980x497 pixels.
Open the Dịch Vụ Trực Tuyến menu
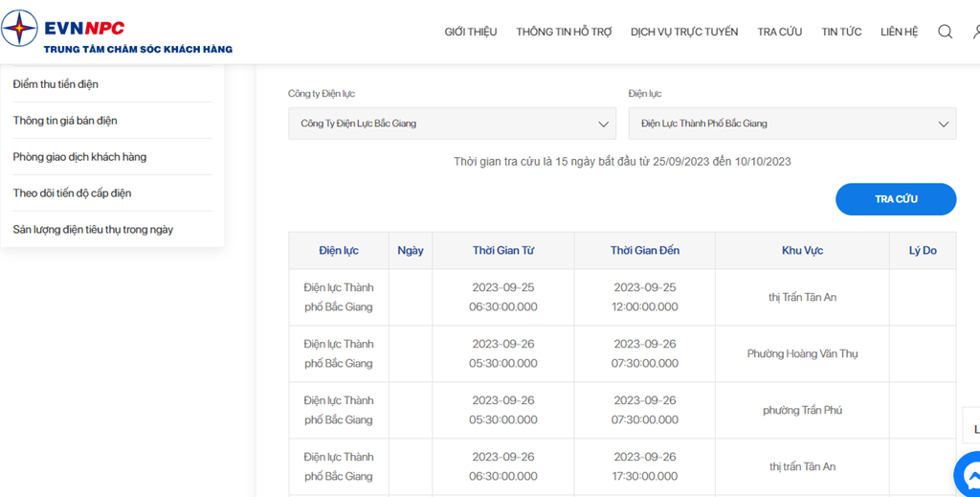(683, 32)
